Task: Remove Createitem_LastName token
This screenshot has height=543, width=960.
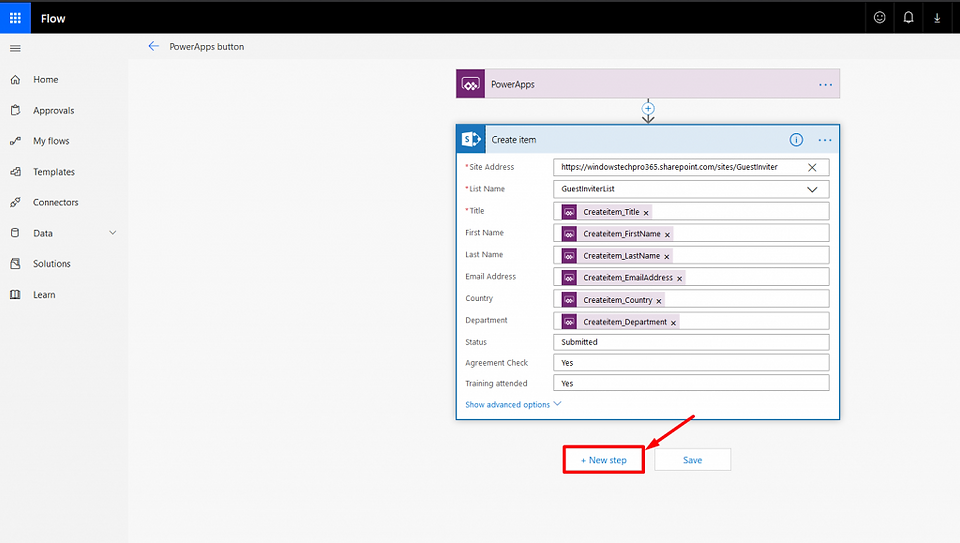Action: (667, 257)
